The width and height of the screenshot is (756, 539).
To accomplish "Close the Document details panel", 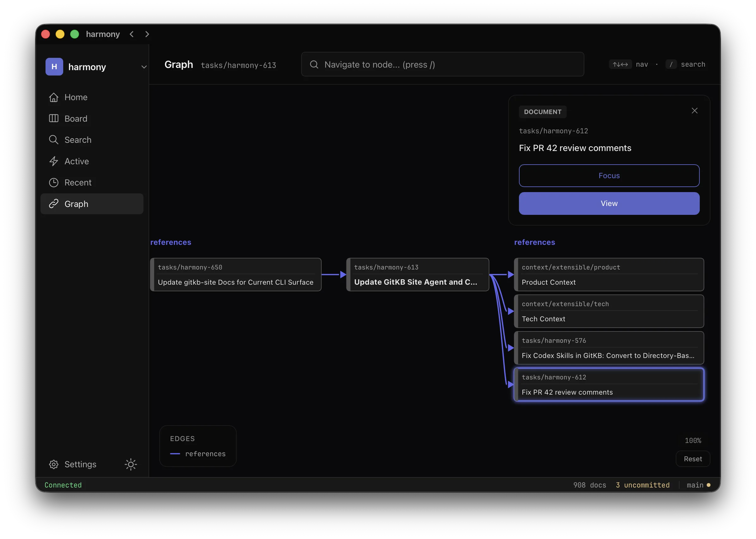I will pos(694,111).
